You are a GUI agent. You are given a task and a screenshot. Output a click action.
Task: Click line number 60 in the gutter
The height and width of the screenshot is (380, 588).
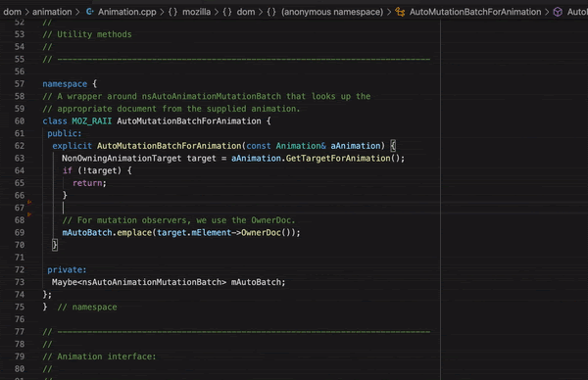pyautogui.click(x=20, y=121)
